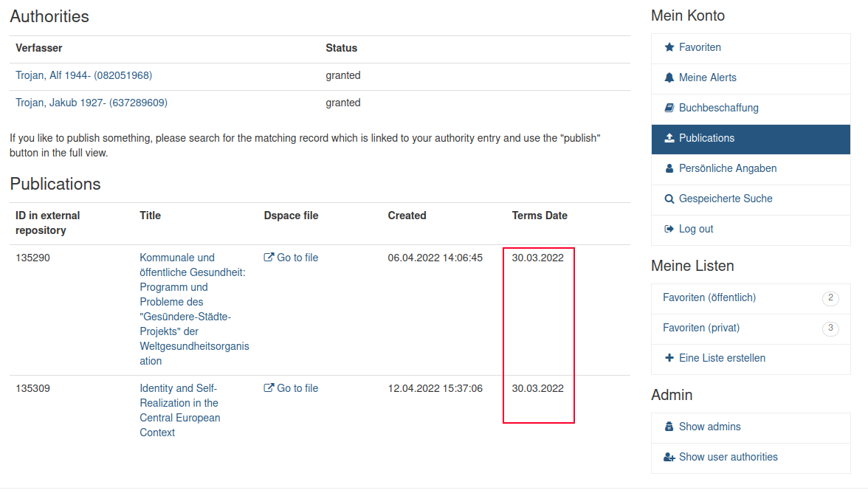Click the Terms Date column header
868x496 pixels.
[x=539, y=216]
